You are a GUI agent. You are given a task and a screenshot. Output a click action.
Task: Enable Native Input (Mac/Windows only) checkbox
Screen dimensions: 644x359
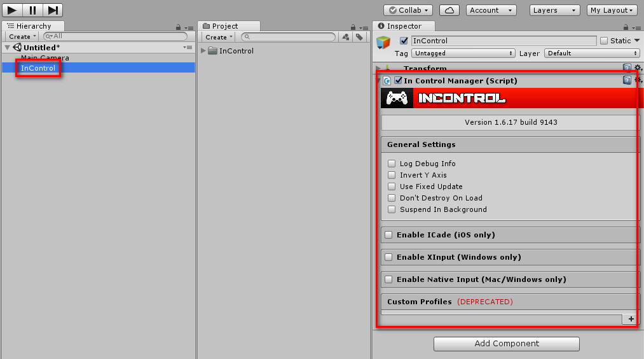click(x=388, y=279)
